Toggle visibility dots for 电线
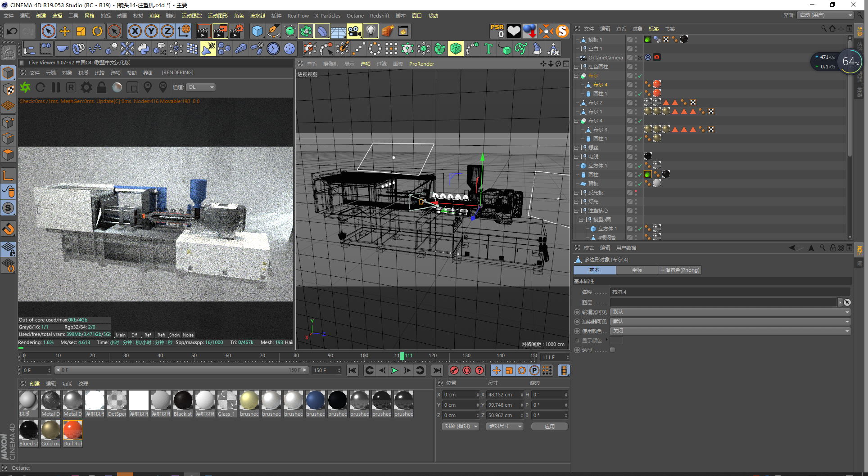The image size is (868, 476). (636, 157)
